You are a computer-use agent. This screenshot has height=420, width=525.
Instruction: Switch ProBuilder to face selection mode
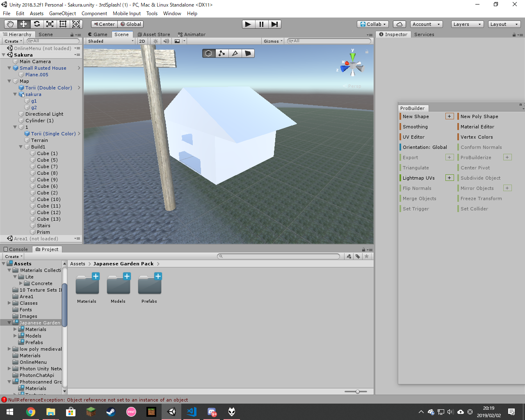click(x=248, y=53)
